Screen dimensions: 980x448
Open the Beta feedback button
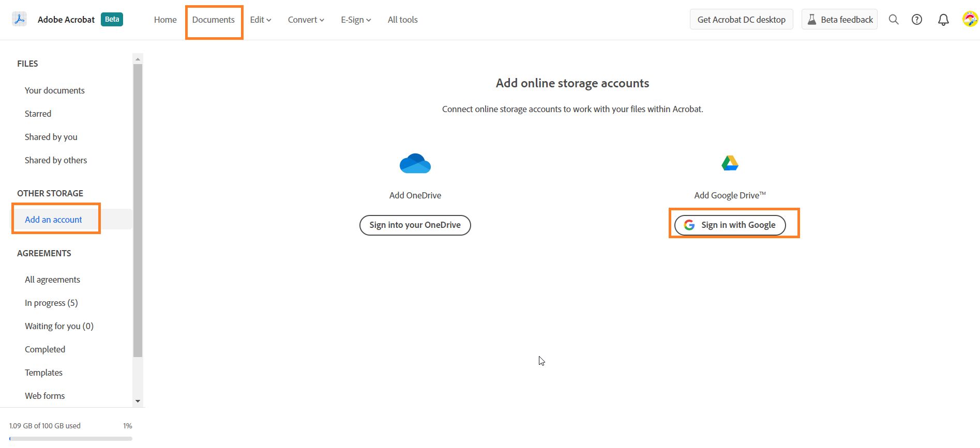840,20
